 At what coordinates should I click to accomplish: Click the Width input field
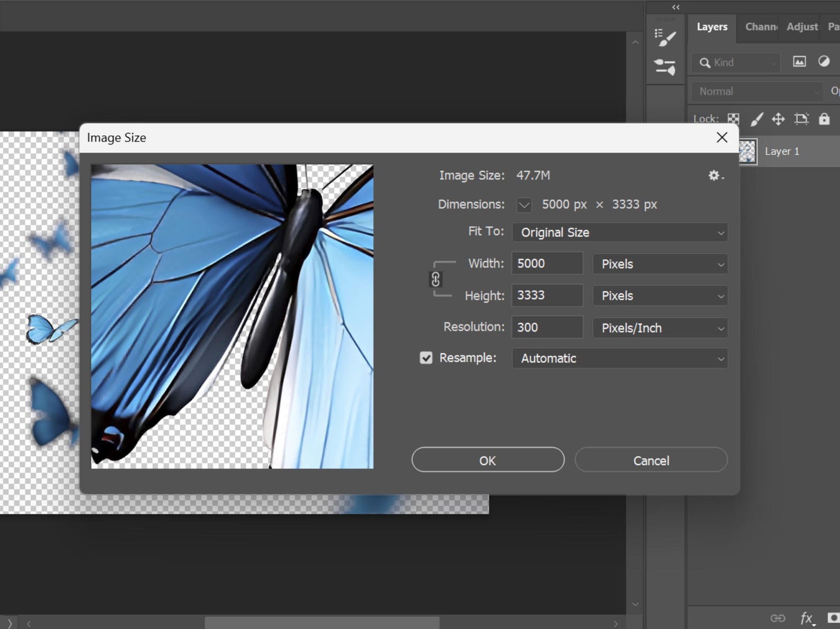pos(547,263)
